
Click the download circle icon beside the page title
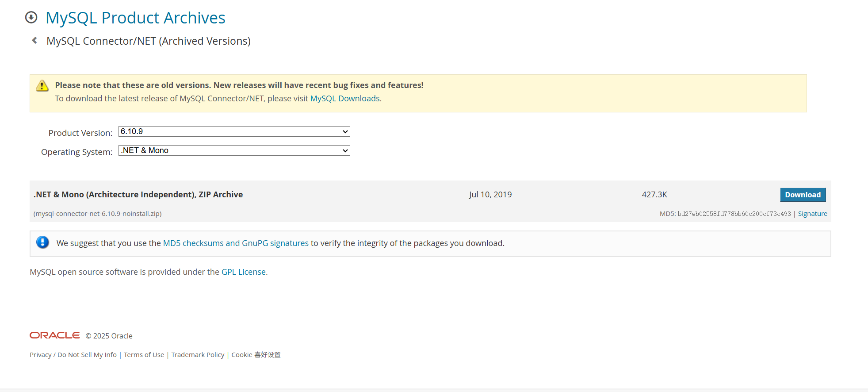coord(31,18)
